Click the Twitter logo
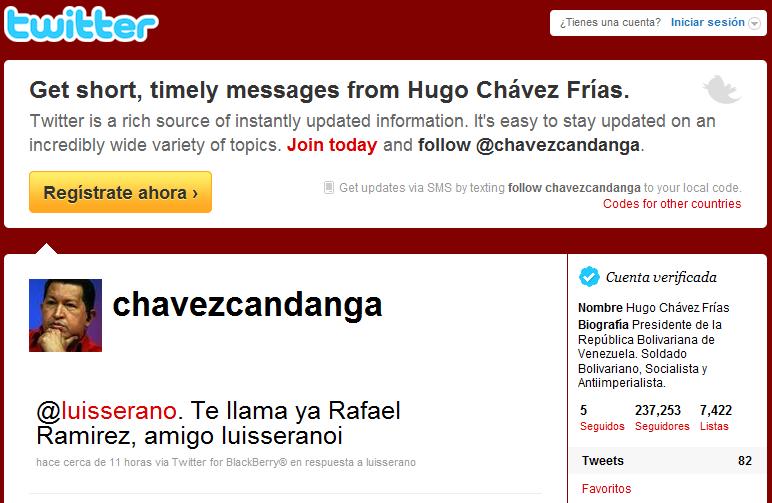772x503 pixels. coord(81,24)
